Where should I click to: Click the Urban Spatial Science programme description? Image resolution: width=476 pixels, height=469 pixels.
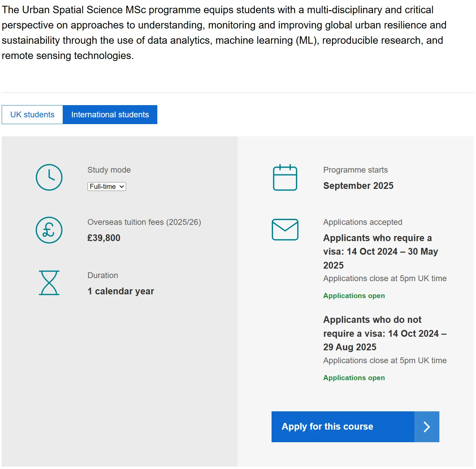click(x=224, y=33)
